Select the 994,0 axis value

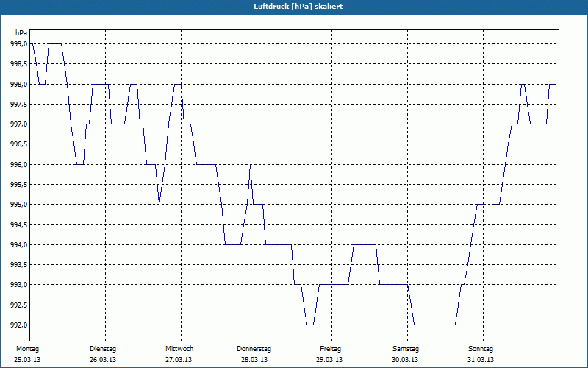(19, 245)
